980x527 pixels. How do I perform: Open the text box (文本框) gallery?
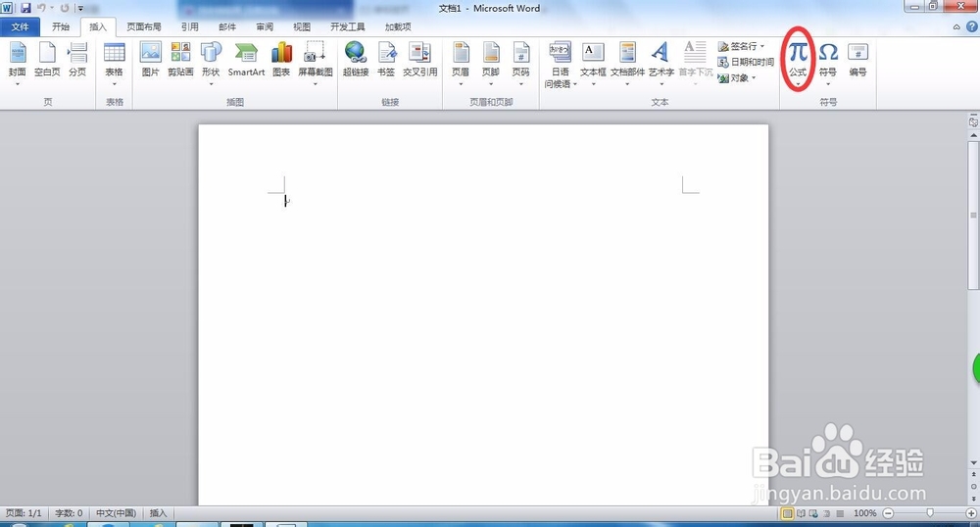click(x=593, y=65)
